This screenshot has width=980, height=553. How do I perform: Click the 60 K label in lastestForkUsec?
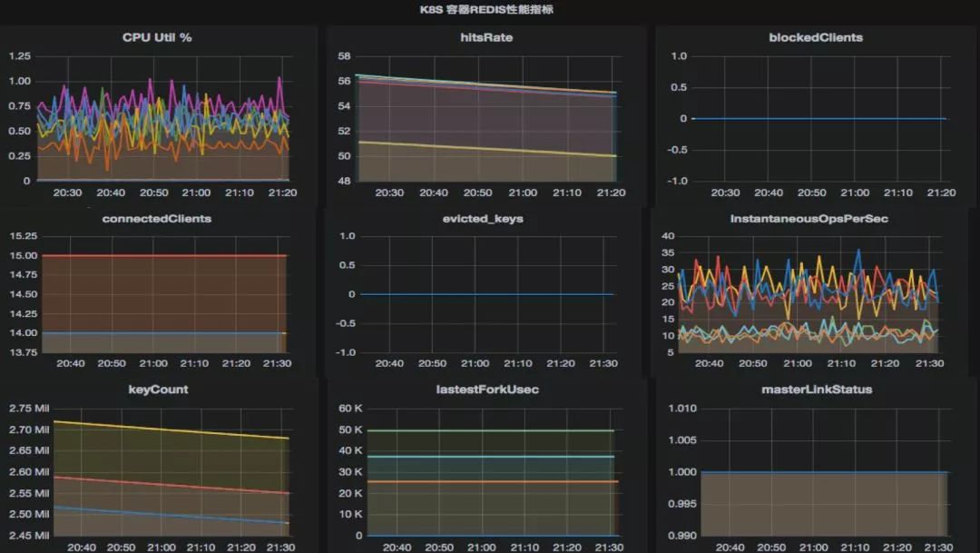350,409
